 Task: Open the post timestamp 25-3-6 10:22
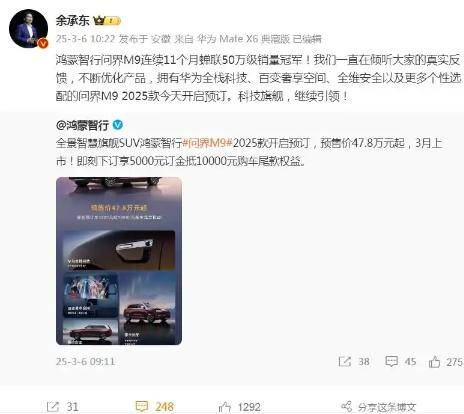(x=85, y=39)
